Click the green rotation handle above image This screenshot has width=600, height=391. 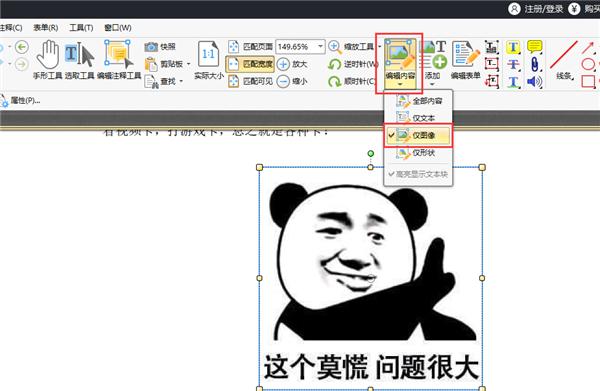pos(370,153)
